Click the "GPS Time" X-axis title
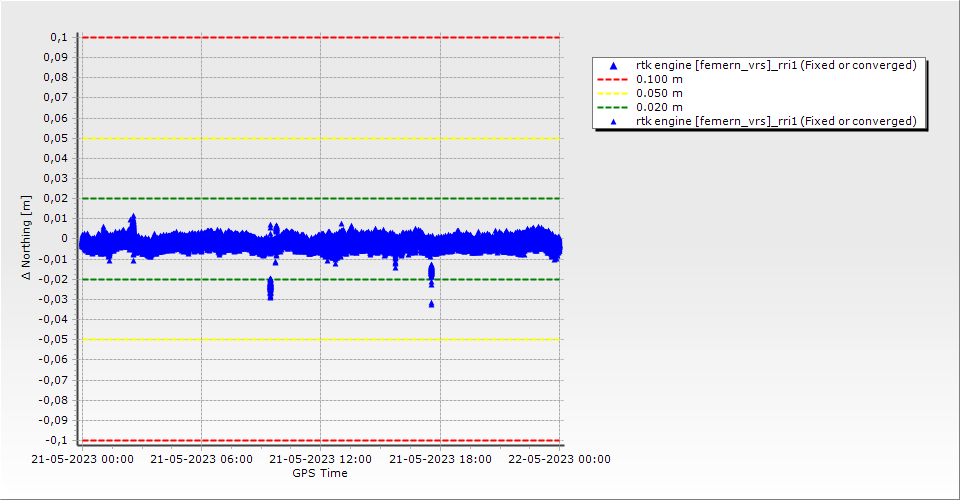 [320, 473]
